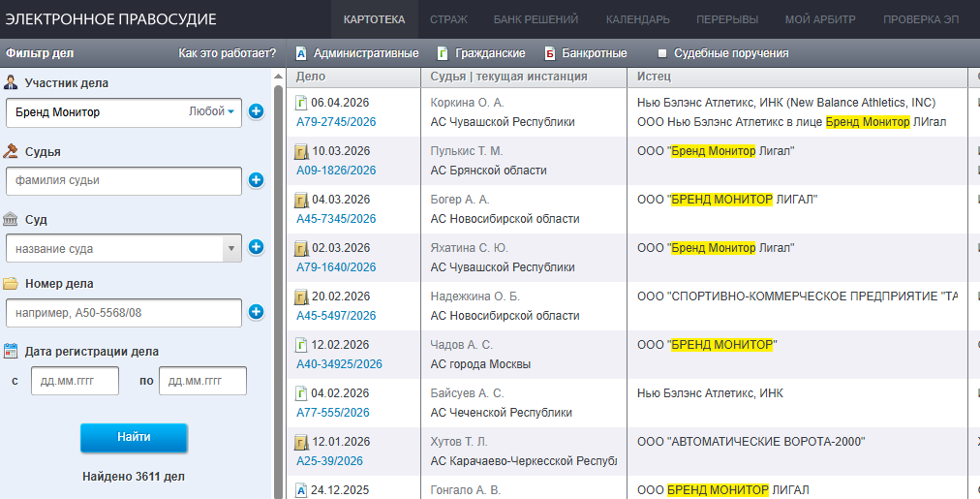Screen dimensions: 980x499
Task: Click plaintiff ООО "АВТОМАТИЧЕСКИЕ ВОРОТА-2000"
Action: 750,442
